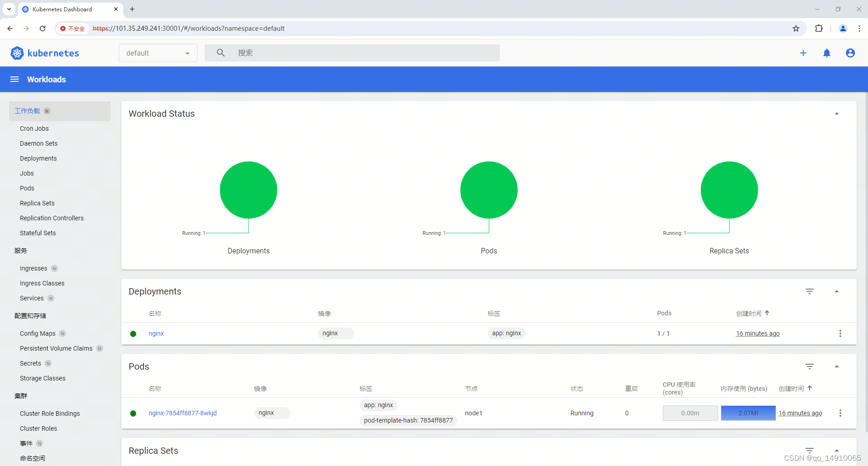Screen dimensions: 868x466
Task: Open Jobs in the sidebar
Action: [x=27, y=173]
